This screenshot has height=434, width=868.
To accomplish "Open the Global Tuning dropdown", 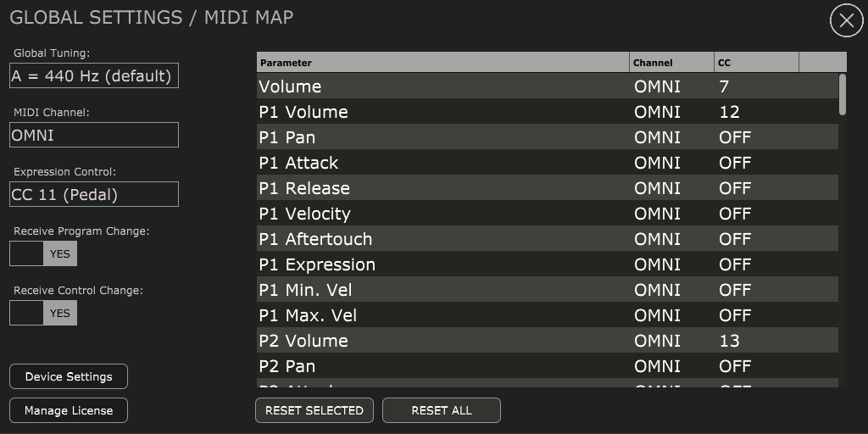I will [x=94, y=75].
